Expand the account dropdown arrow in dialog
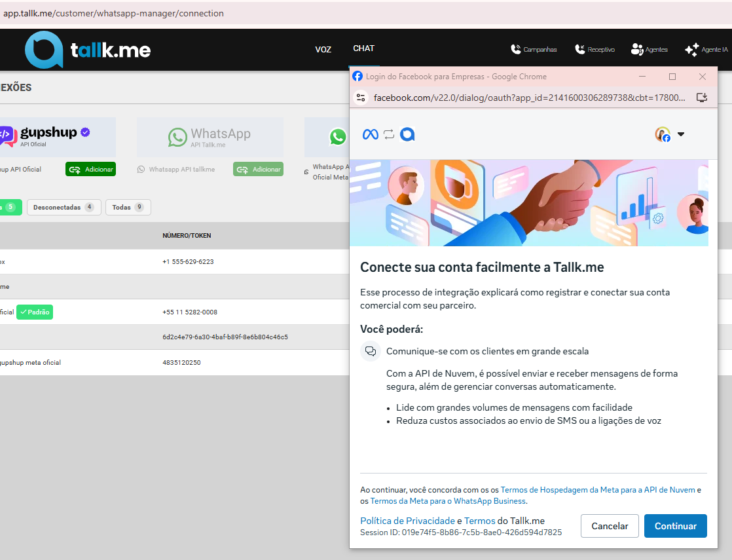Viewport: 732px width, 560px height. tap(681, 134)
